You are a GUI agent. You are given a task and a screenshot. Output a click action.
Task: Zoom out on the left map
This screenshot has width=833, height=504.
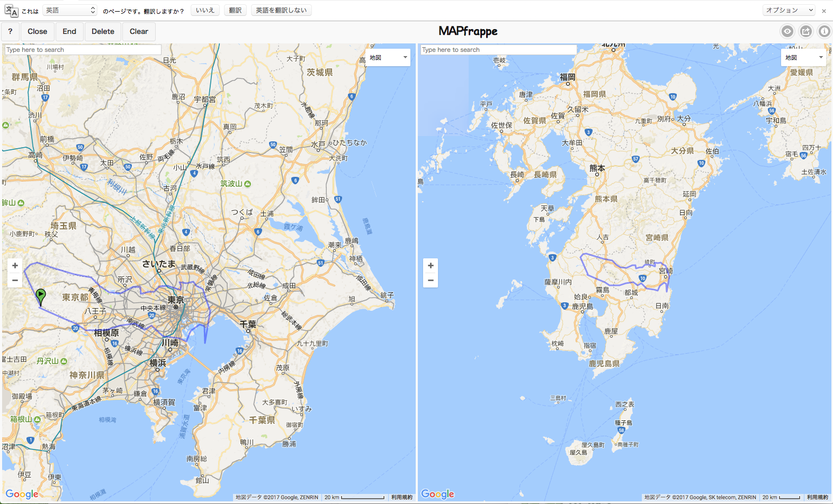pyautogui.click(x=15, y=281)
